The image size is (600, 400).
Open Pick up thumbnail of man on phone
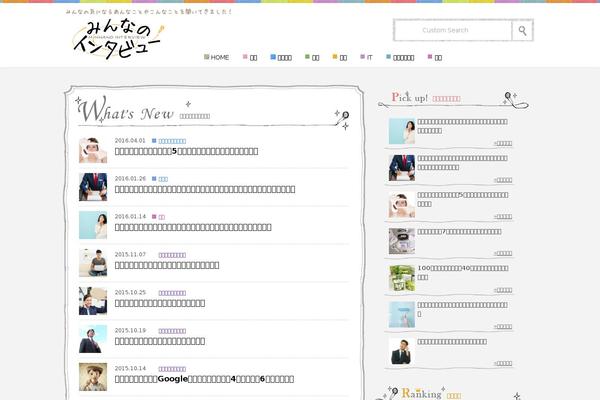(402, 351)
